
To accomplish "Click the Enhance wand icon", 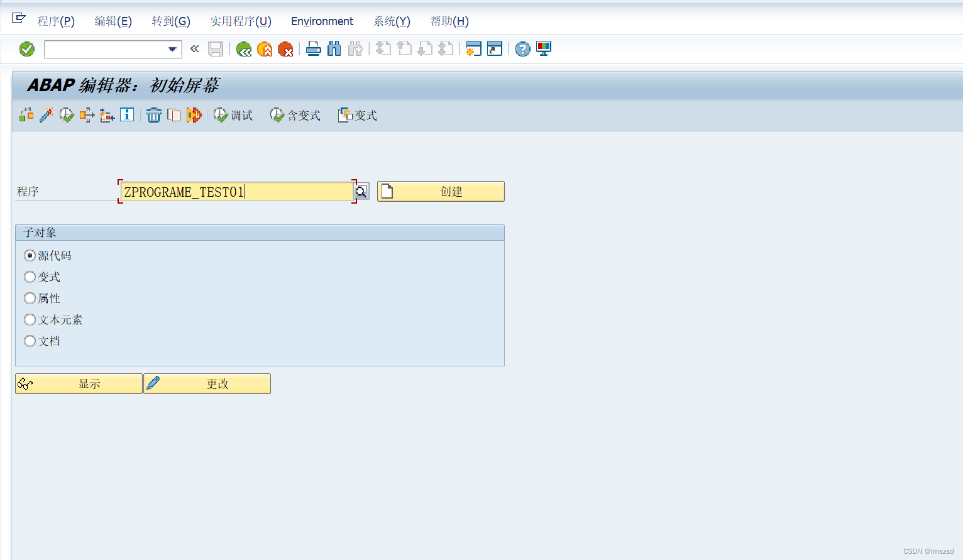I will (x=47, y=115).
